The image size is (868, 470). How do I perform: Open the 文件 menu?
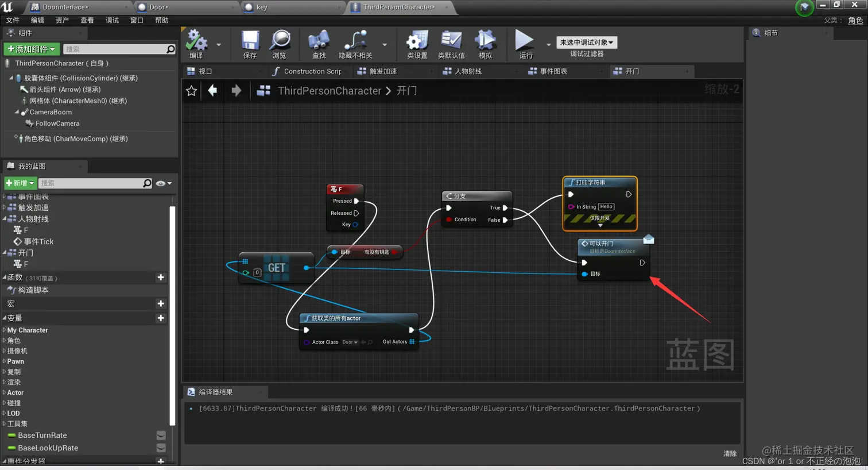coord(13,20)
